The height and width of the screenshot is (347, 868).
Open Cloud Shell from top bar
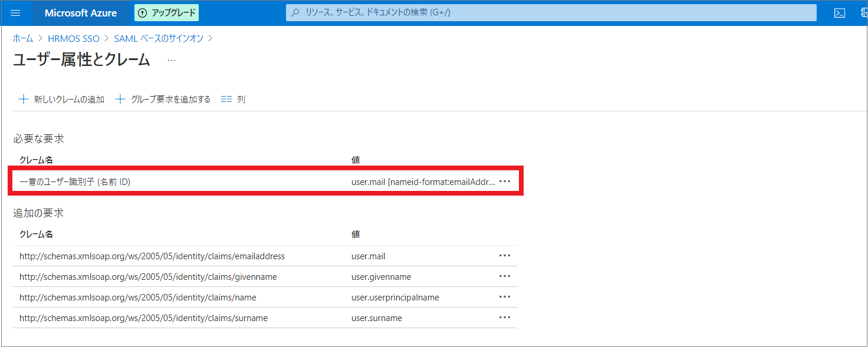(839, 13)
